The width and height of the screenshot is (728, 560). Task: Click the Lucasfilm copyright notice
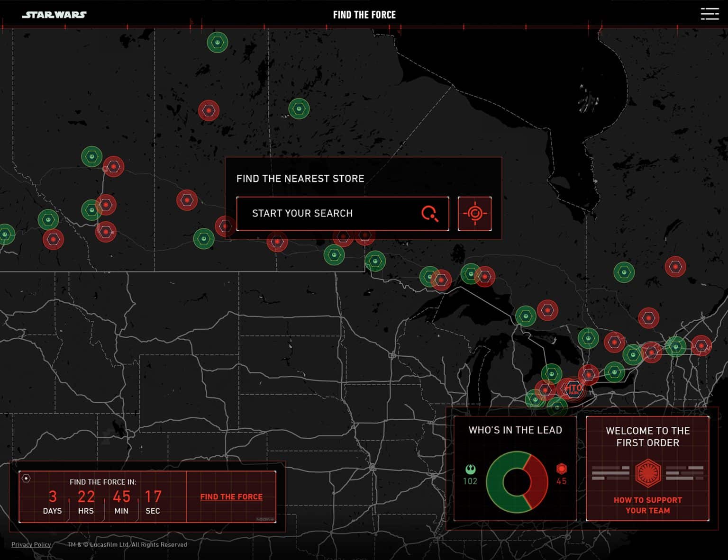point(127,544)
